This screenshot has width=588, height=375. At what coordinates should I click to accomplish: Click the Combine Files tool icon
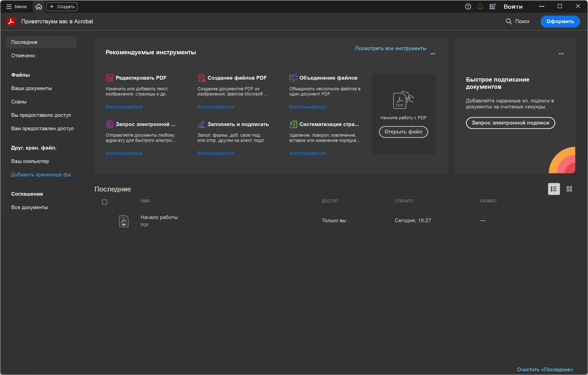293,78
